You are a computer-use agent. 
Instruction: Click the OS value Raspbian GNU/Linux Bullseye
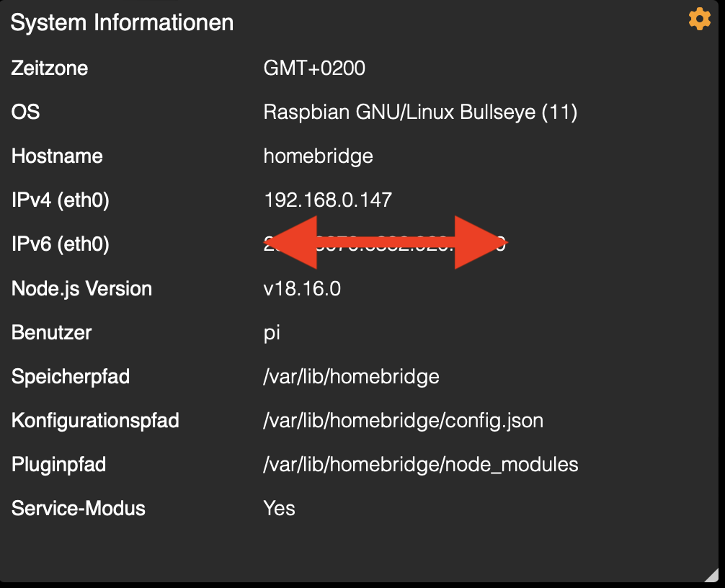[420, 112]
